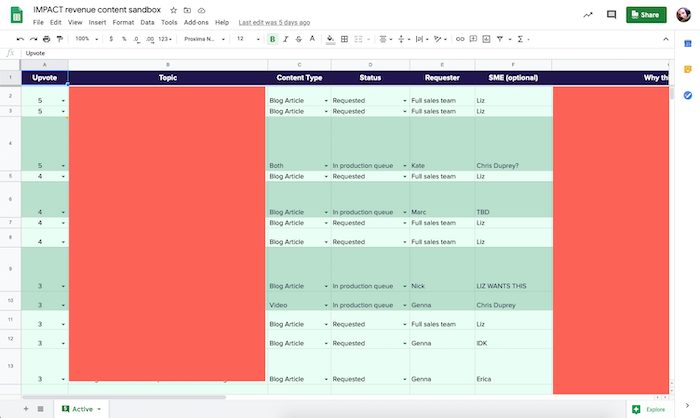700x418 pixels.
Task: Open the Edit menu
Action: 55,22
